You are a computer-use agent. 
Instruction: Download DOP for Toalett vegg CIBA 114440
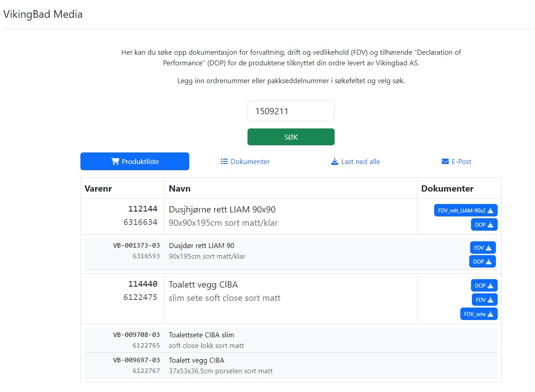click(x=484, y=286)
